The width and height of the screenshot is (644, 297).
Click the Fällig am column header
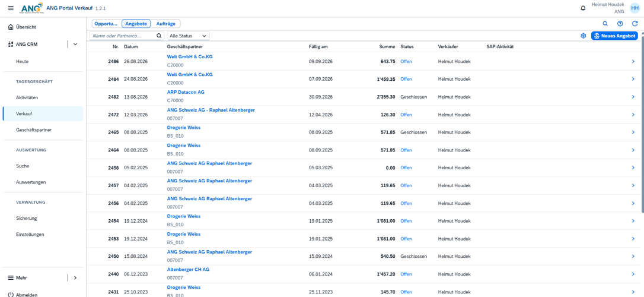318,47
